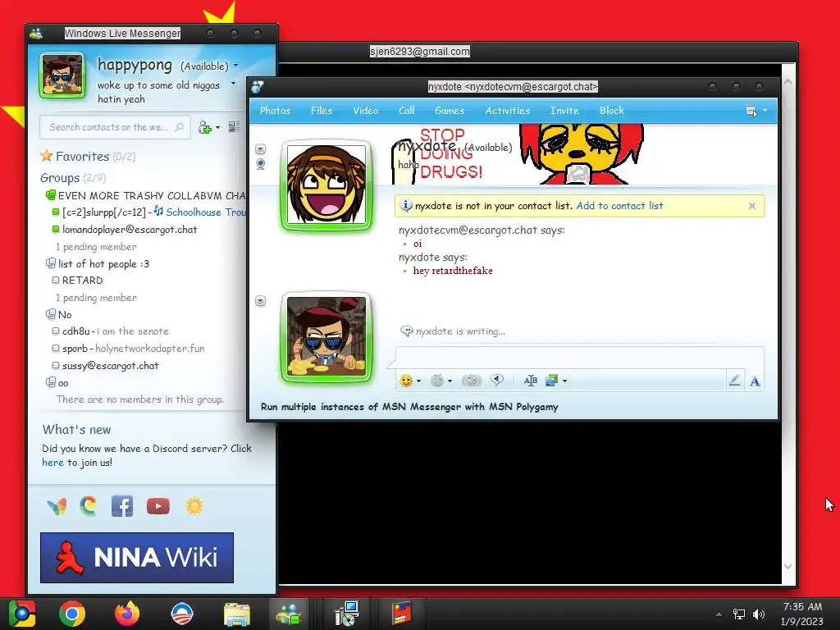Open the add contact dropdown arrow
The height and width of the screenshot is (630, 840).
click(217, 127)
